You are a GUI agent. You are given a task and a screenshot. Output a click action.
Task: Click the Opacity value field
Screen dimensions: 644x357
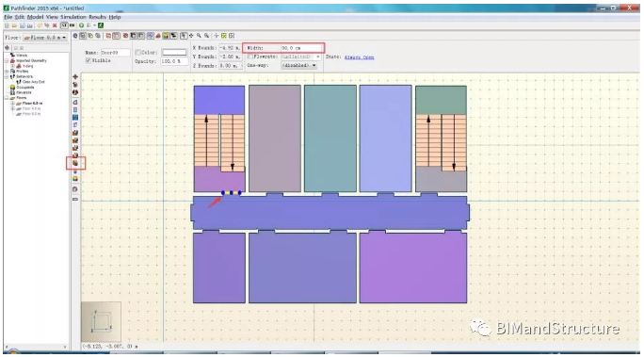[x=174, y=61]
